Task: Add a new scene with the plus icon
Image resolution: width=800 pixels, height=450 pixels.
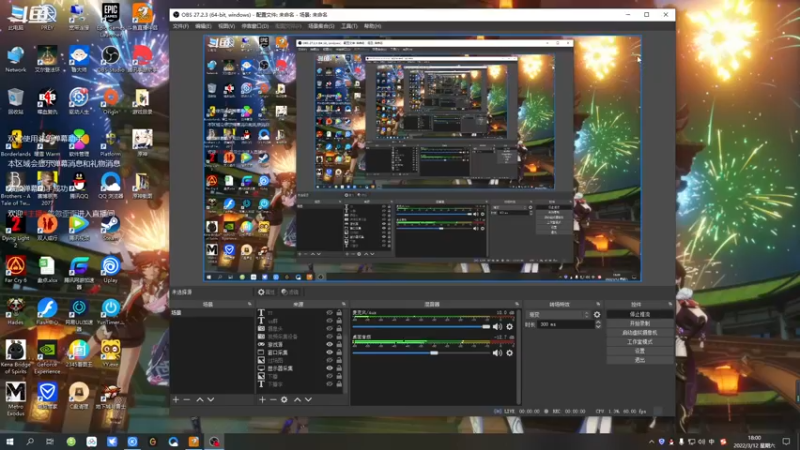Action: [x=176, y=400]
